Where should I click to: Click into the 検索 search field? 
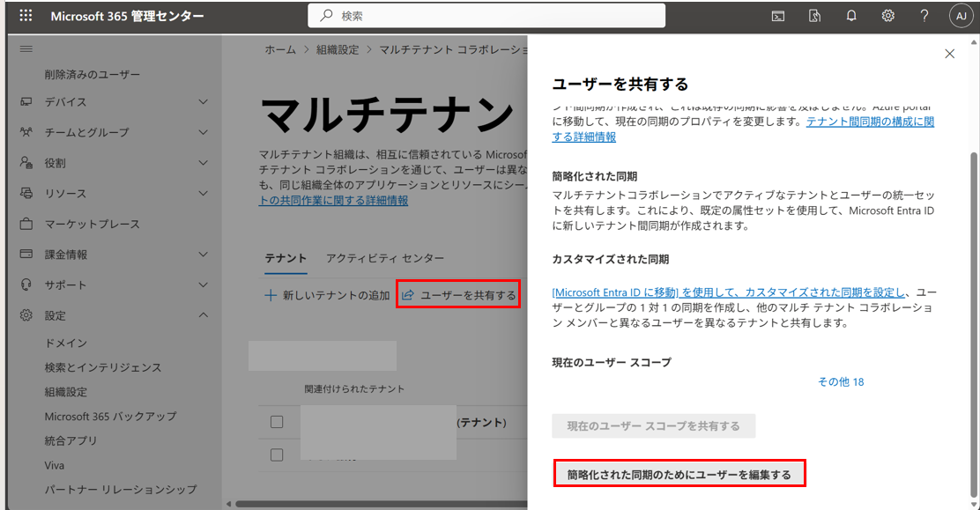click(486, 16)
